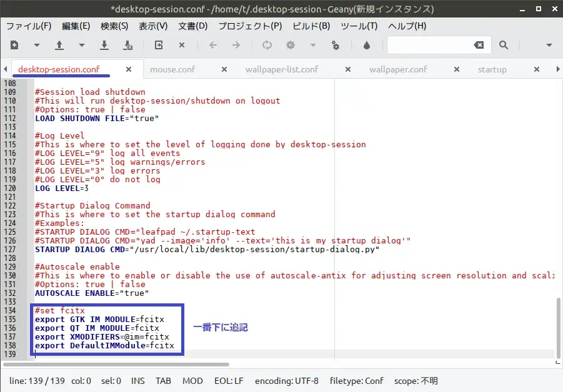This screenshot has height=392, width=563.
Task: Expand the recent files dropdown beside open
Action: [82, 45]
